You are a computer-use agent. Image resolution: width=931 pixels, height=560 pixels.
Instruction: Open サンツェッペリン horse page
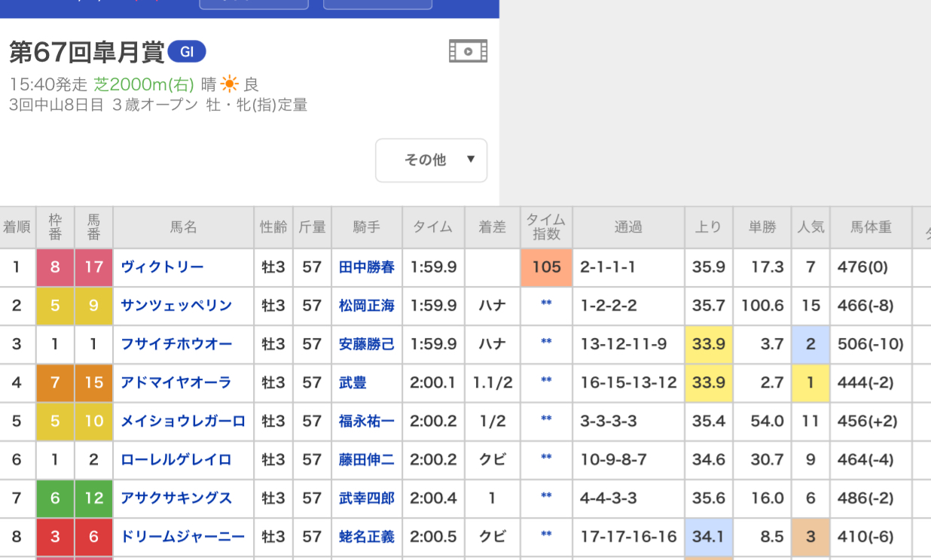click(x=176, y=306)
